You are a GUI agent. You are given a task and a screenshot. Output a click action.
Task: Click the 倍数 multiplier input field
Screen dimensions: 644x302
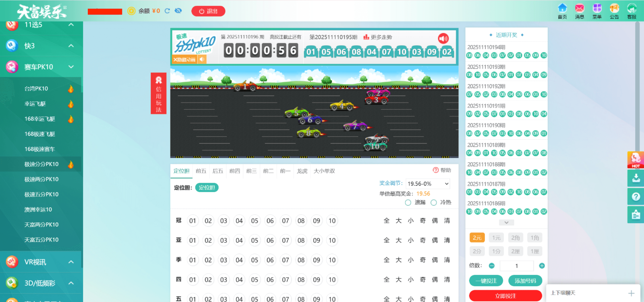pos(516,266)
